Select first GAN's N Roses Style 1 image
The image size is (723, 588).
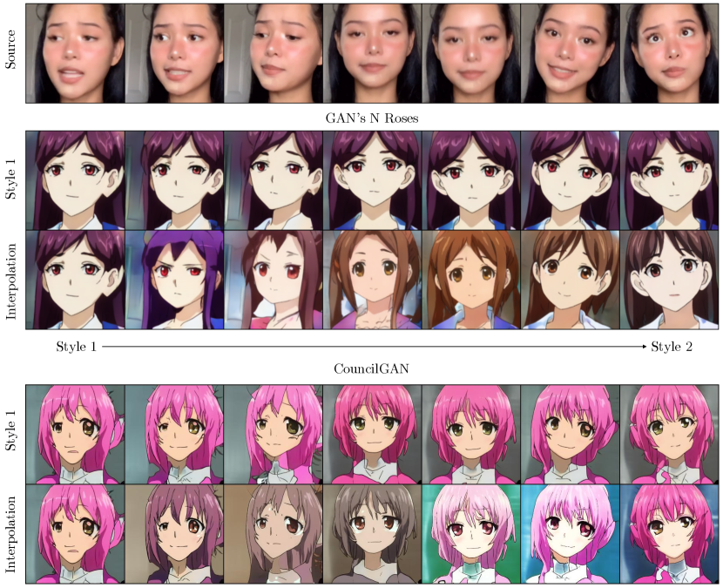pos(75,180)
